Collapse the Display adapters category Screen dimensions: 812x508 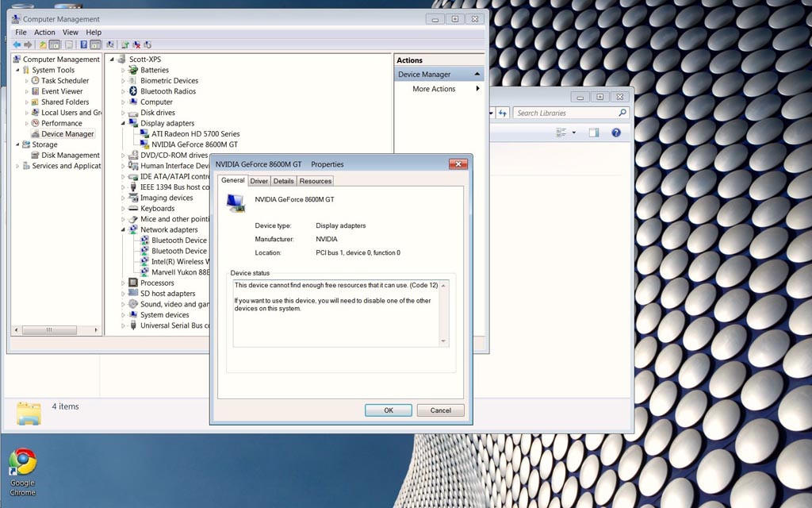[123, 123]
